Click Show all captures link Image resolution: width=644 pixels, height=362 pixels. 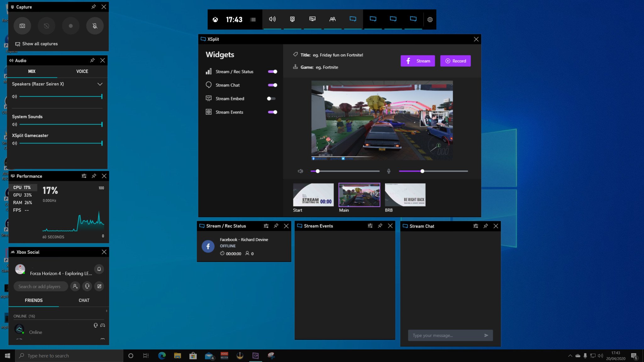[40, 44]
